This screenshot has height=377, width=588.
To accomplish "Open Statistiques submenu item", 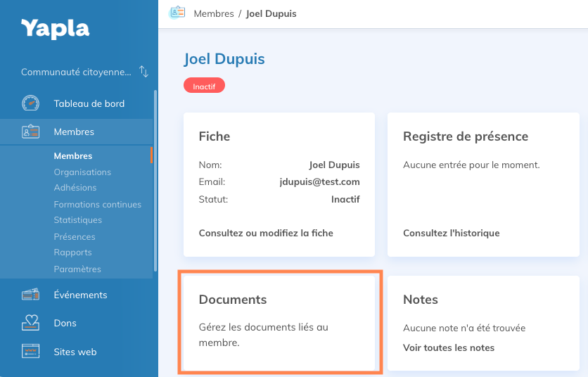I will coord(77,220).
